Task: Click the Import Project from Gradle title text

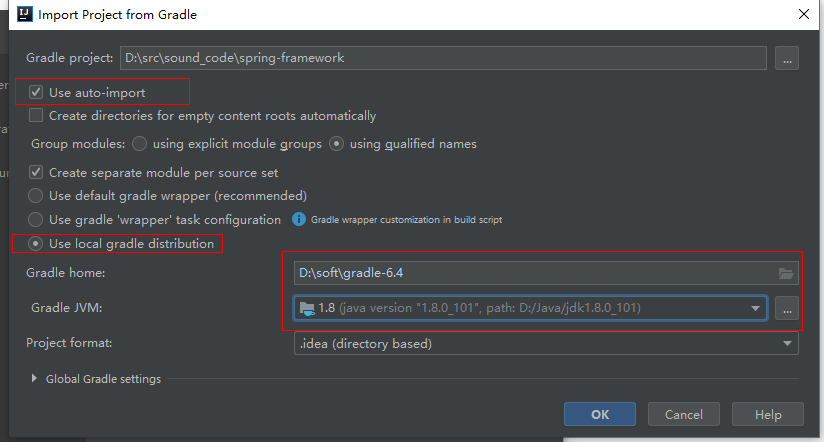Action: [x=117, y=15]
